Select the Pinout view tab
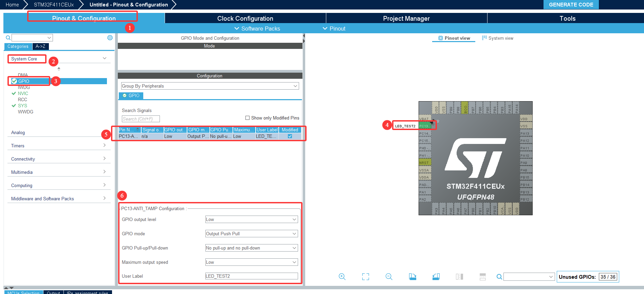The image size is (644, 294). click(454, 38)
